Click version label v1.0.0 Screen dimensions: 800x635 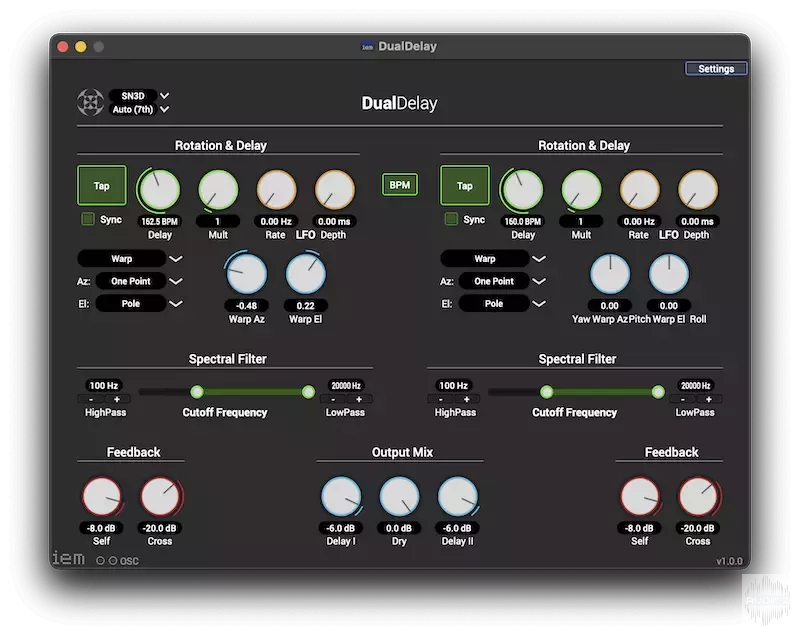729,561
